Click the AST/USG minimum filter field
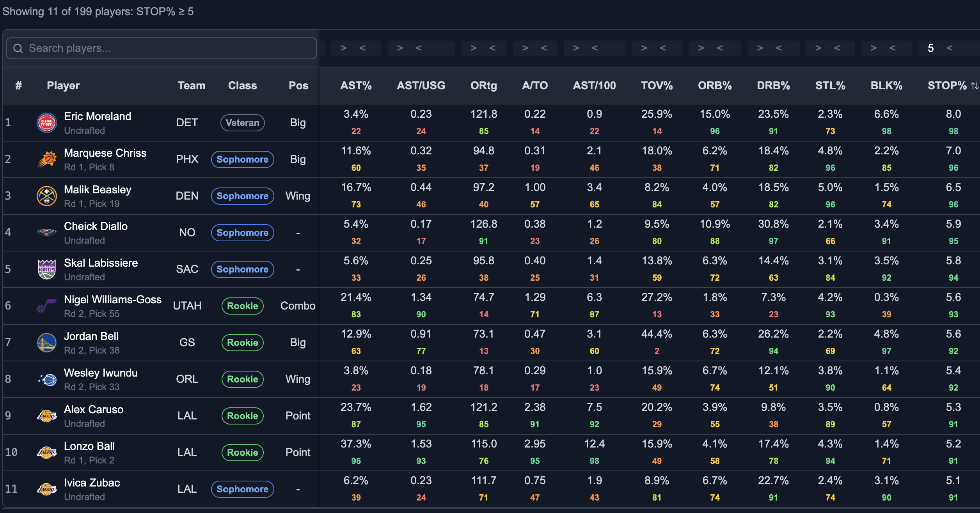The height and width of the screenshot is (513, 980). pyautogui.click(x=400, y=48)
